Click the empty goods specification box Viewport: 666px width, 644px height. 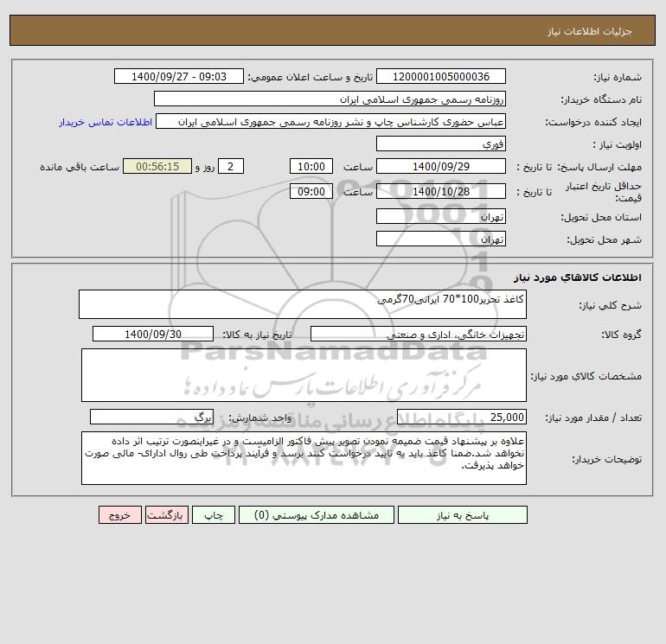(304, 375)
